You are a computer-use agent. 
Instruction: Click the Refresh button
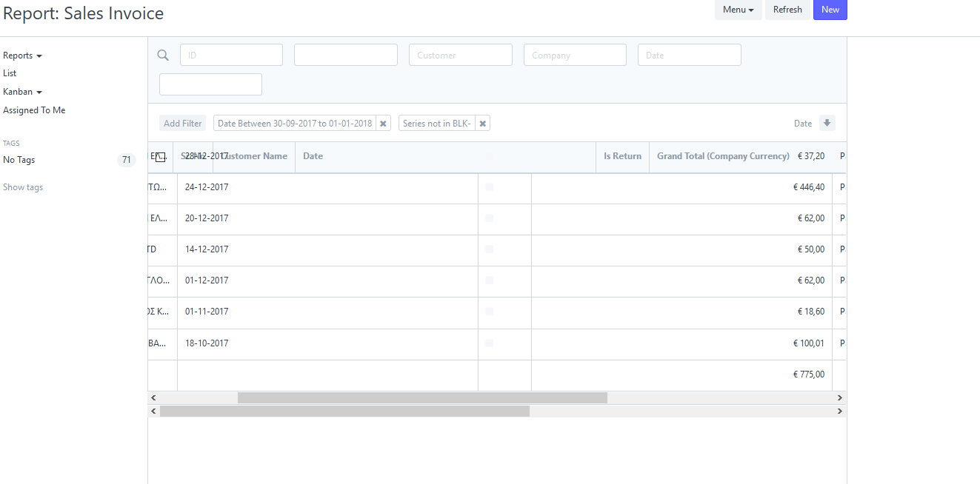tap(787, 10)
